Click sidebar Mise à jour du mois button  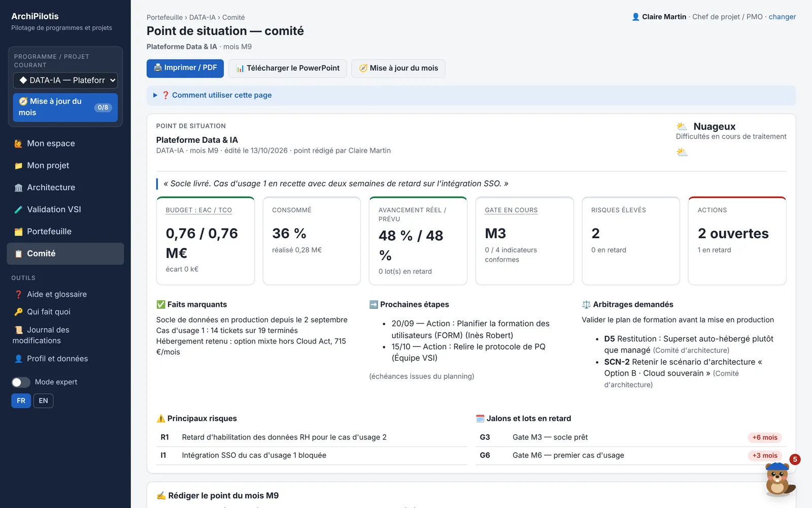point(65,107)
